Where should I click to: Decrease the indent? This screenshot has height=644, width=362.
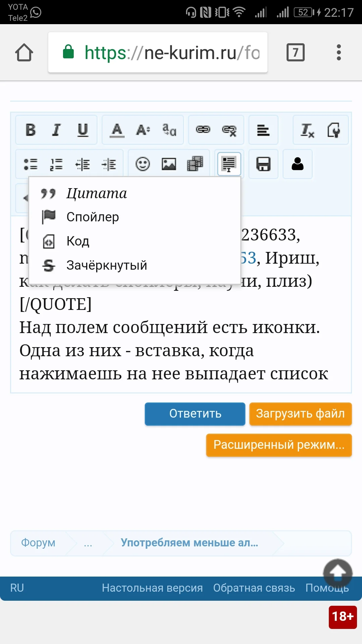pos(82,164)
